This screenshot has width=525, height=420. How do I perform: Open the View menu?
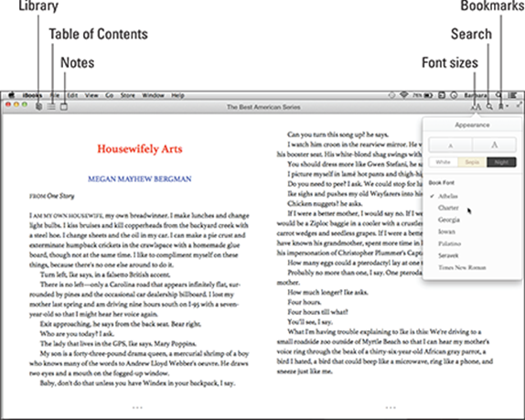pyautogui.click(x=91, y=95)
